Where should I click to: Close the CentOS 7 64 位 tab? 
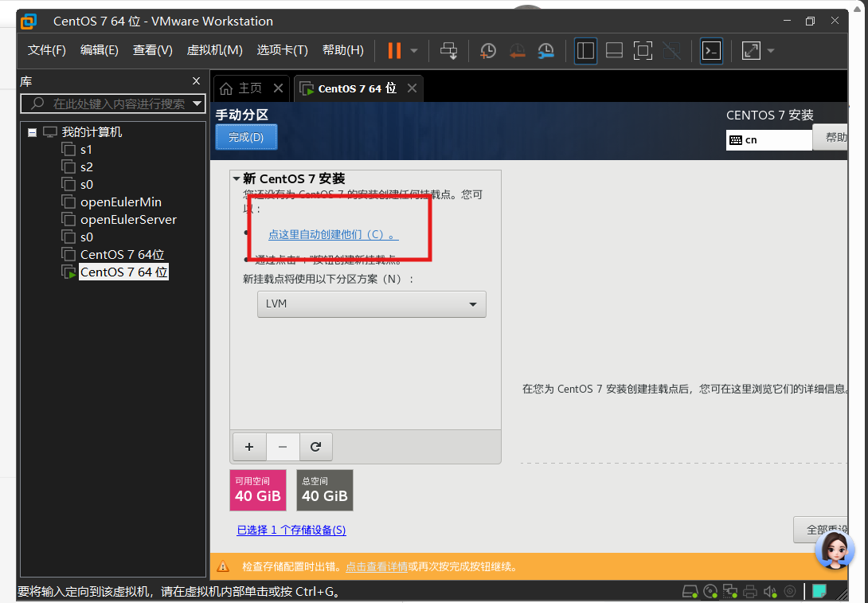pyautogui.click(x=412, y=88)
